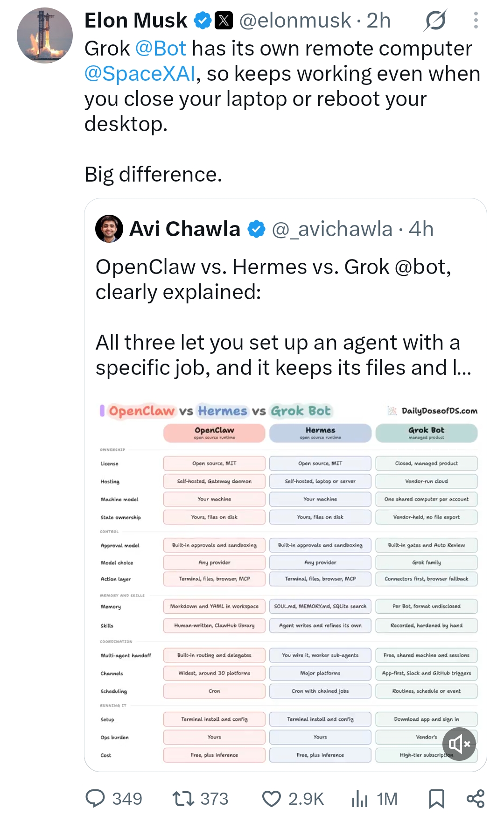Expand the truncated quoted post text
The height and width of the screenshot is (815, 504).
point(283,355)
